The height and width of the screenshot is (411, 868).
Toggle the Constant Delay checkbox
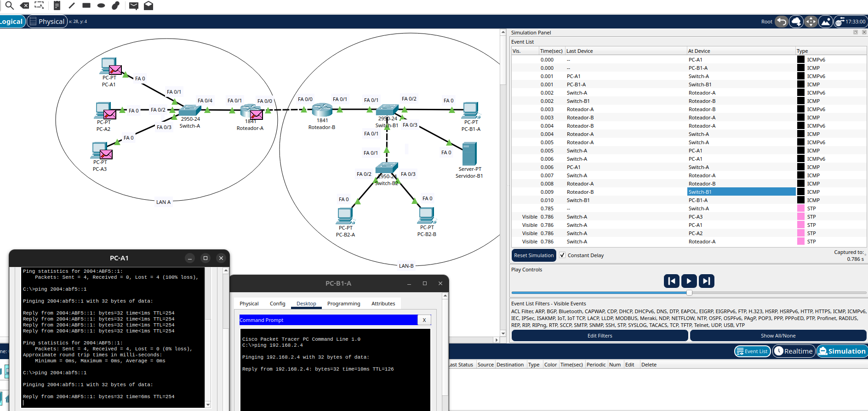[x=562, y=255]
